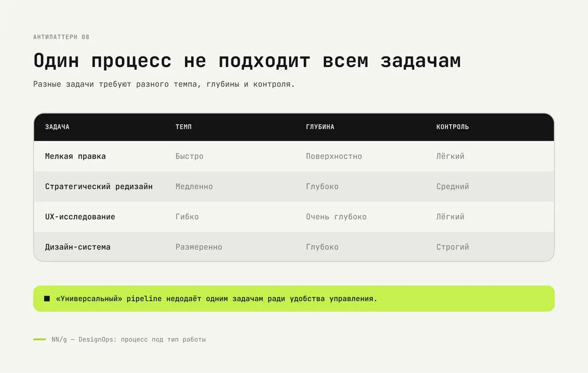Click the «АНТИПАТТЕРН 08» label
The width and height of the screenshot is (588, 373).
[61, 37]
